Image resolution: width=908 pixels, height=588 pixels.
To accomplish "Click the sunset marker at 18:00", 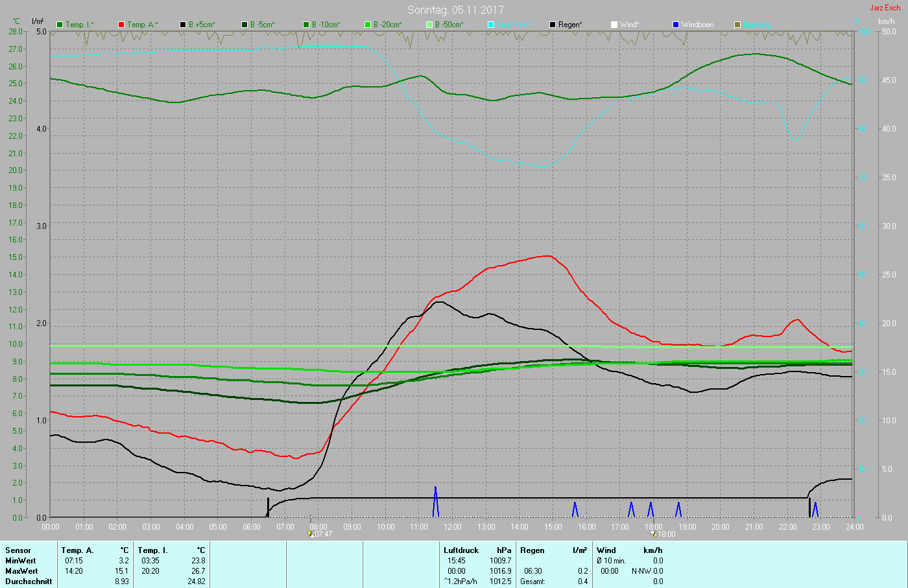I will 653,534.
